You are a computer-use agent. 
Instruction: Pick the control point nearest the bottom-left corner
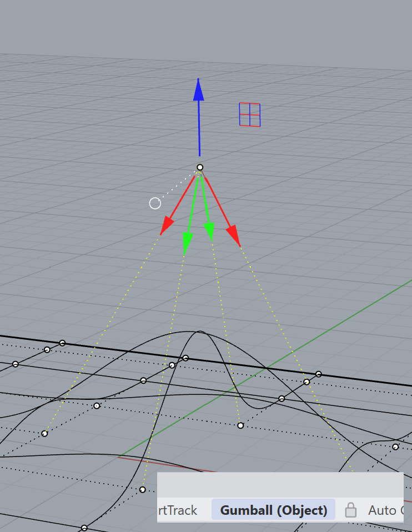tap(84, 528)
